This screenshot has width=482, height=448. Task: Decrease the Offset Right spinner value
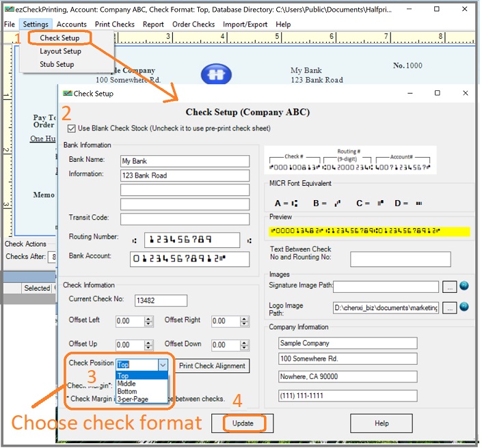[244, 324]
